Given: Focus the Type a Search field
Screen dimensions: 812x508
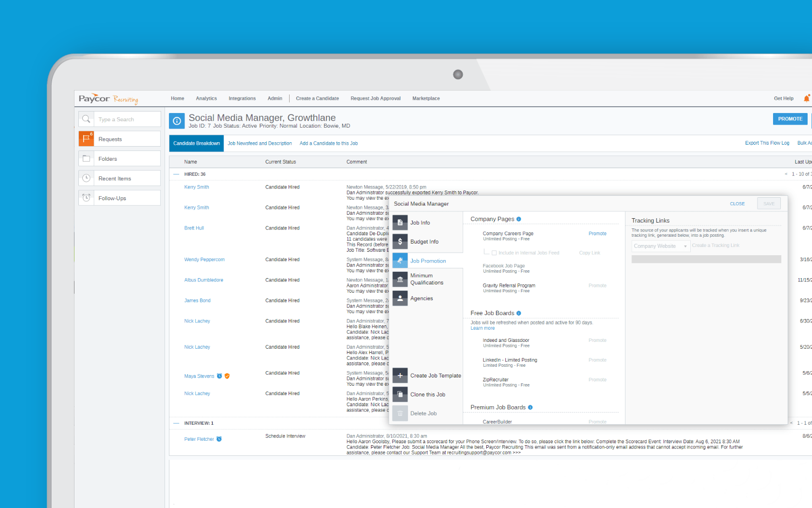Looking at the screenshot, I should tap(127, 119).
